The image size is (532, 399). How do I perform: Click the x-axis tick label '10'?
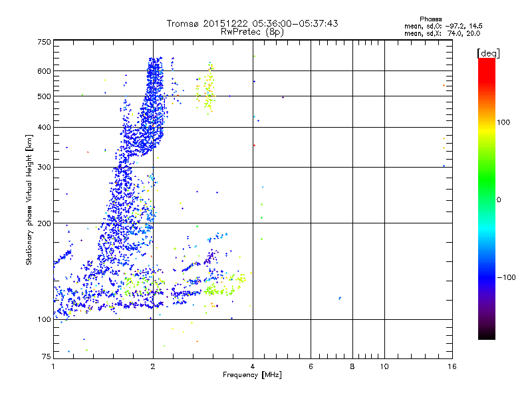click(x=384, y=366)
